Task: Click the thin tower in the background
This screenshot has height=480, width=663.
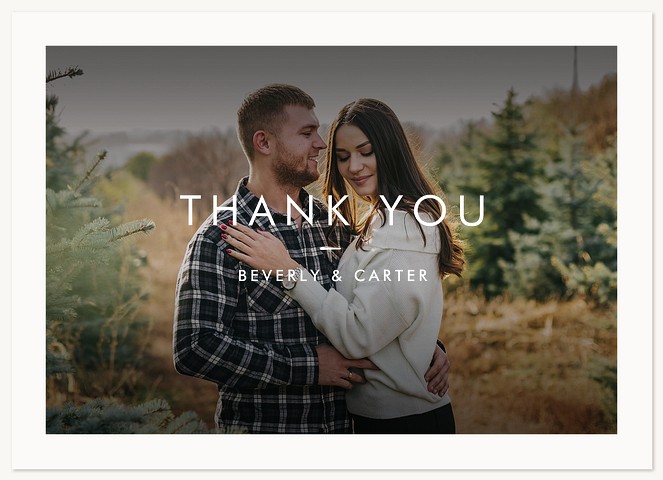Action: pyautogui.click(x=575, y=70)
